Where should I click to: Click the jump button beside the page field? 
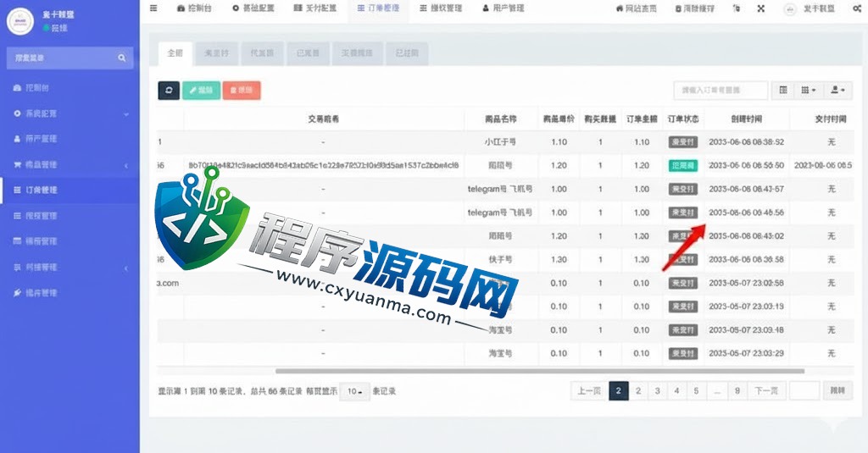[837, 391]
